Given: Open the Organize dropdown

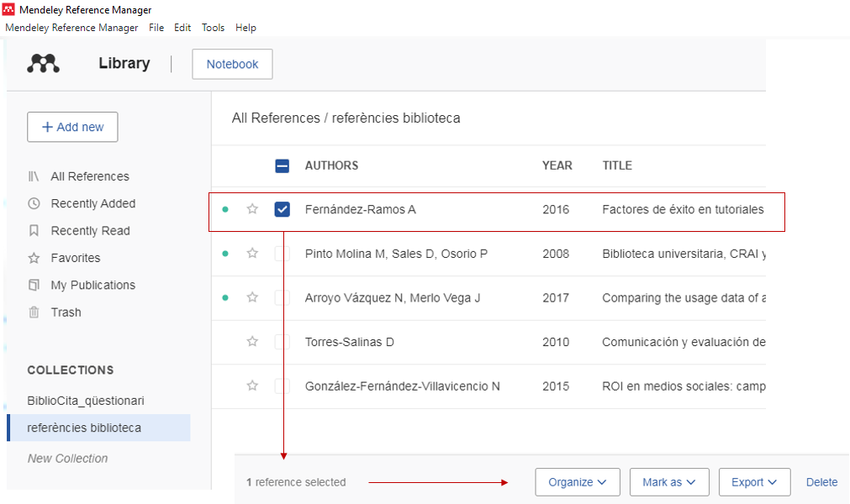Looking at the screenshot, I should (578, 482).
